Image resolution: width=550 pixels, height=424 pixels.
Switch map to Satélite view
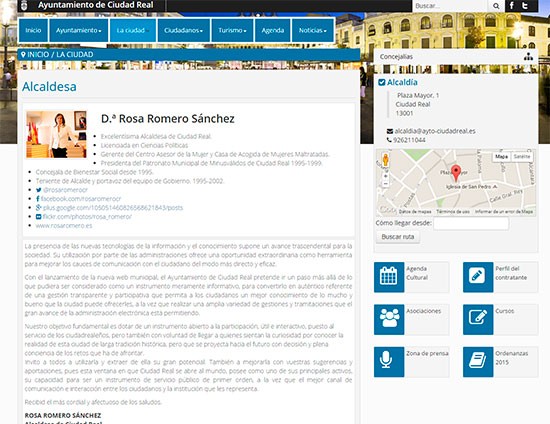[522, 157]
